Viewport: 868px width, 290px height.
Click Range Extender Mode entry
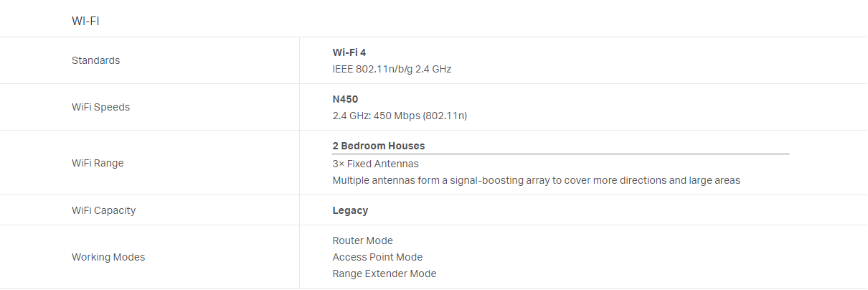pyautogui.click(x=384, y=273)
